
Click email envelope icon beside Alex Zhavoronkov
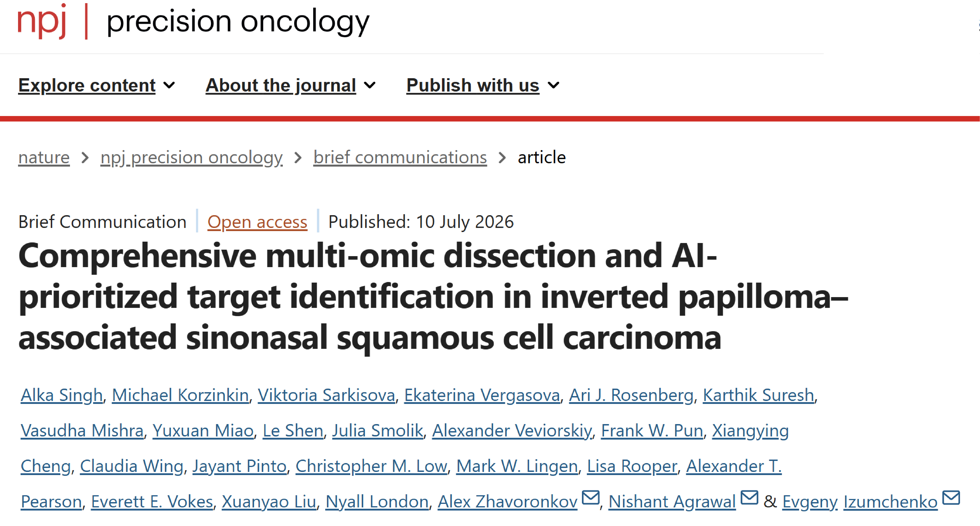pos(591,497)
